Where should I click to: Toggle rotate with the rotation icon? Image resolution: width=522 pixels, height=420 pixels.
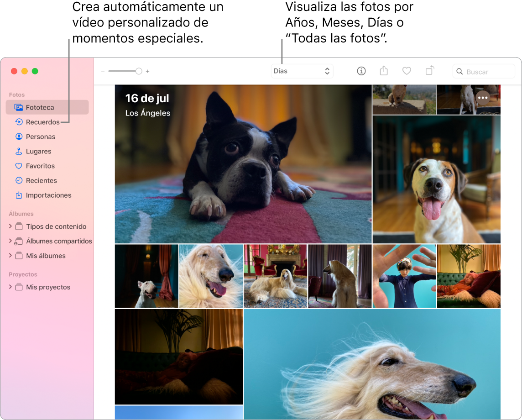pyautogui.click(x=429, y=71)
